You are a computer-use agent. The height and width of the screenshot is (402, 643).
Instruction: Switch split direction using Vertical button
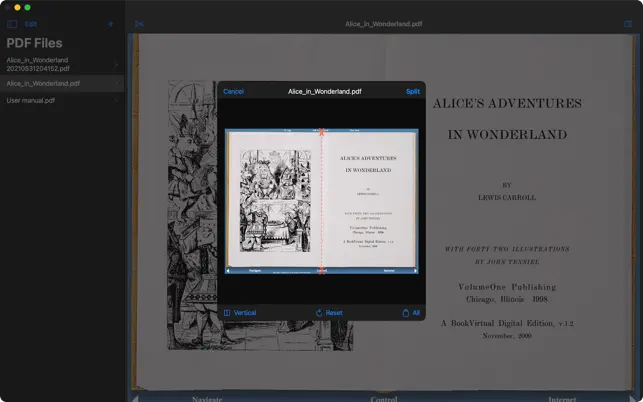tap(240, 313)
